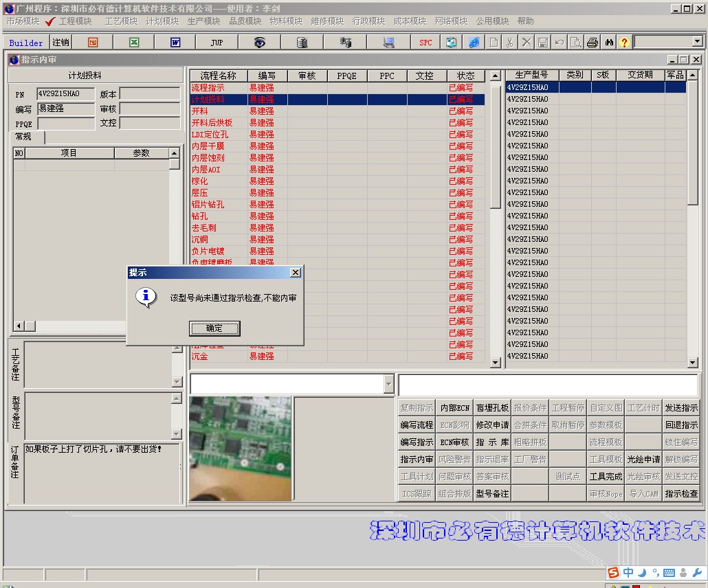Open the Internet Explorer icon in the toolbar

(x=474, y=43)
